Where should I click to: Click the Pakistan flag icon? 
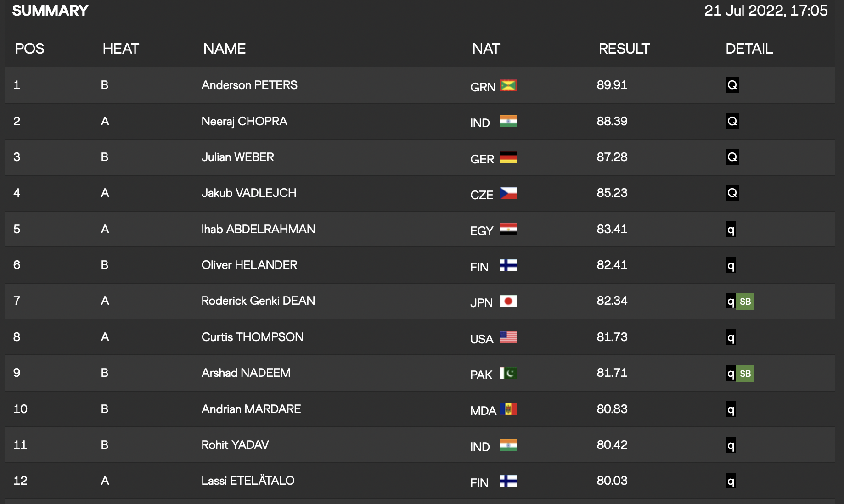508,373
